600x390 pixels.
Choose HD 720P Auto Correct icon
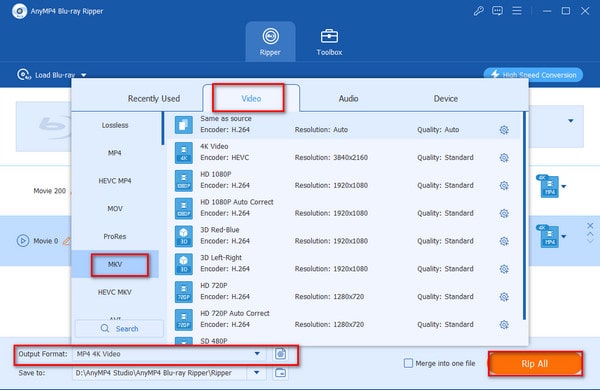pyautogui.click(x=184, y=320)
